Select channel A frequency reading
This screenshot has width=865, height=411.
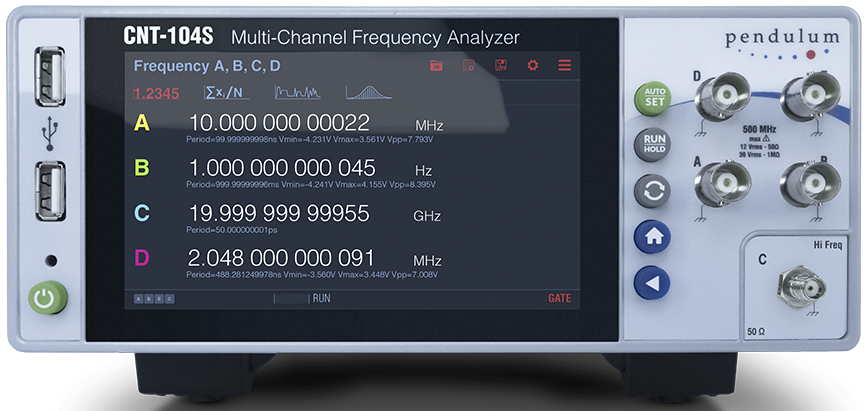click(x=279, y=123)
